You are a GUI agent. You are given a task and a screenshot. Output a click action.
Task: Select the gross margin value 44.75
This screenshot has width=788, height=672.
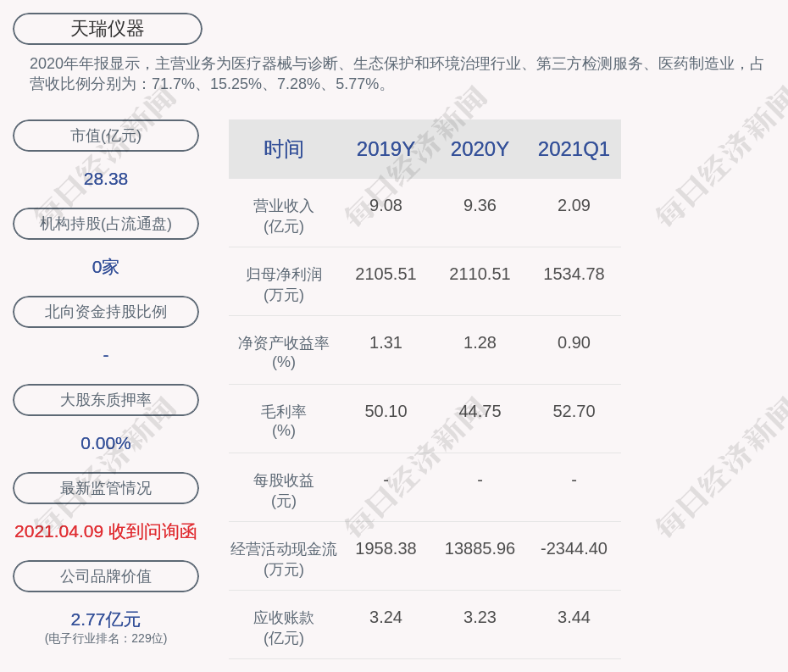480,412
